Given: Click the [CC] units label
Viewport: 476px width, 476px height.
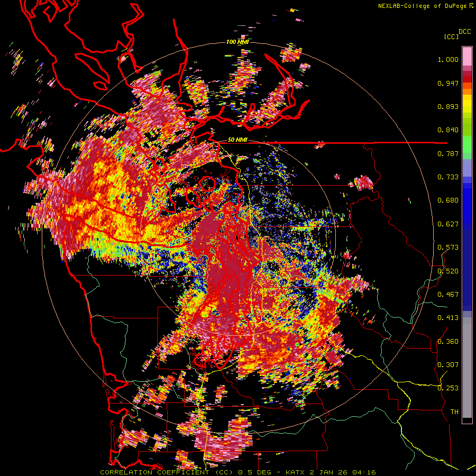Looking at the screenshot, I should [451, 36].
